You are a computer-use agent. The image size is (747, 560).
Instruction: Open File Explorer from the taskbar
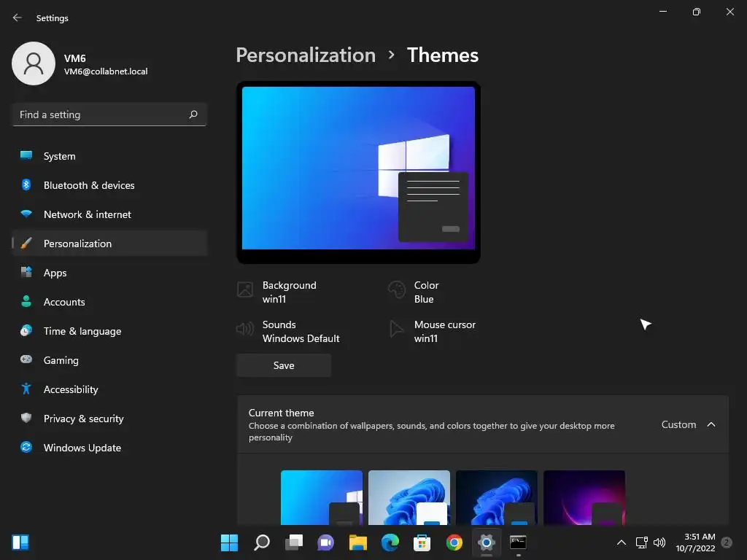[x=357, y=542]
